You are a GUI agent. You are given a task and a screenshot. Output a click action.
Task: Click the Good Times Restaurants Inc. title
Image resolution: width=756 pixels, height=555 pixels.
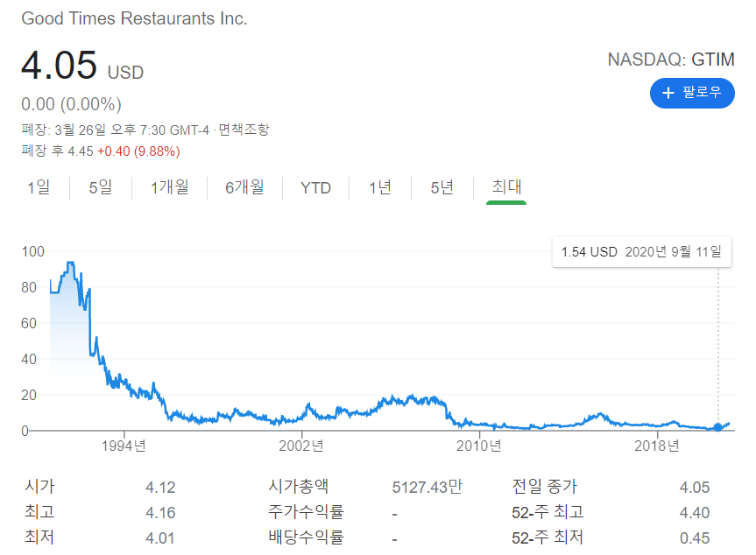[135, 18]
